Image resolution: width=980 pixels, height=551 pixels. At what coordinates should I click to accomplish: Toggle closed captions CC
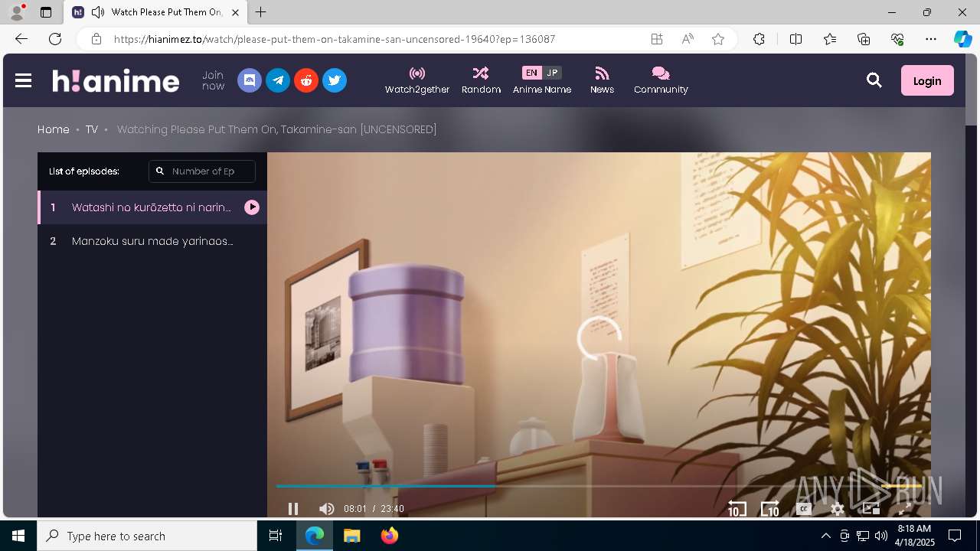point(804,508)
